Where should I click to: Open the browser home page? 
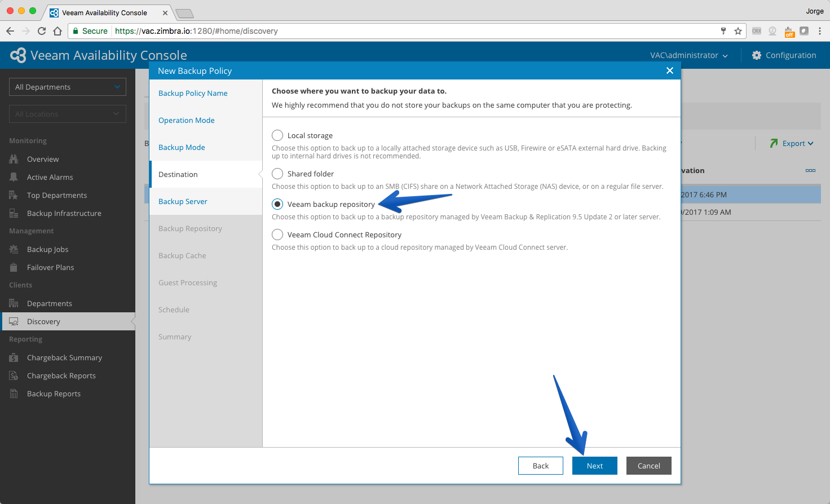(x=58, y=31)
